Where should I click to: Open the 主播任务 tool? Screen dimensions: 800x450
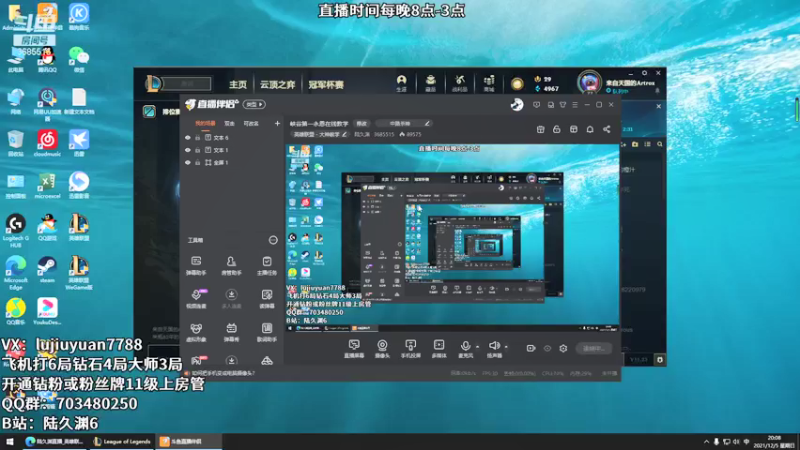click(x=266, y=266)
